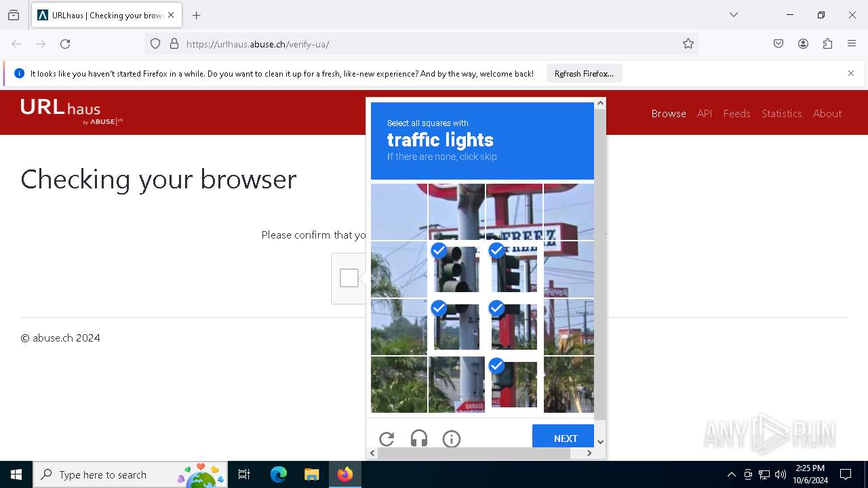Open the Browse menu item
The width and height of the screenshot is (868, 488).
(669, 113)
